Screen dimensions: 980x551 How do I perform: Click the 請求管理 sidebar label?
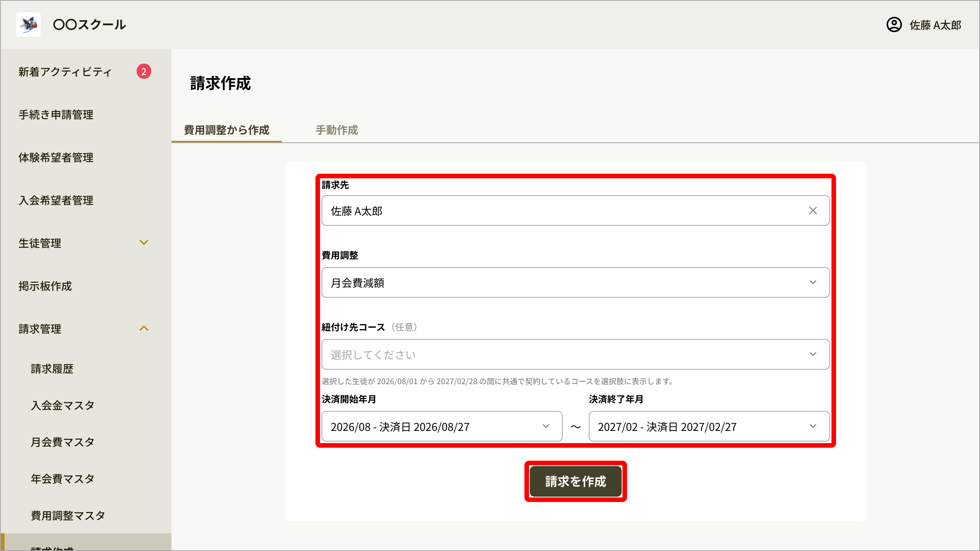tap(40, 329)
